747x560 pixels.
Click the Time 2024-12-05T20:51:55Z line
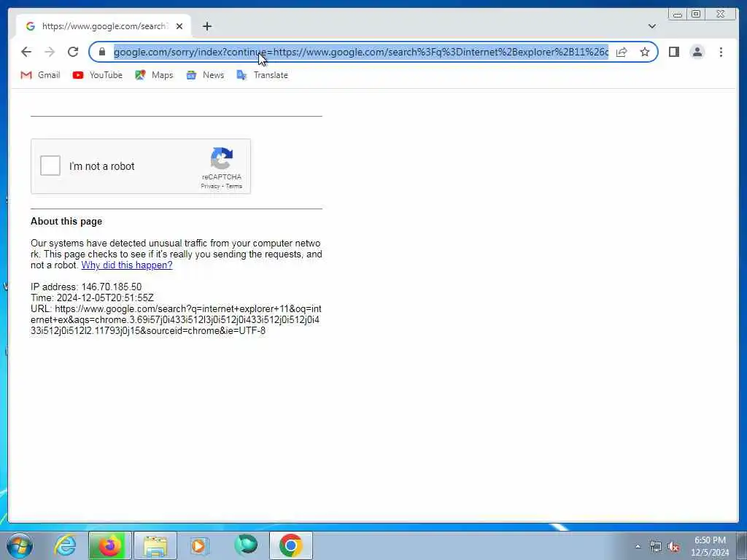tap(92, 297)
